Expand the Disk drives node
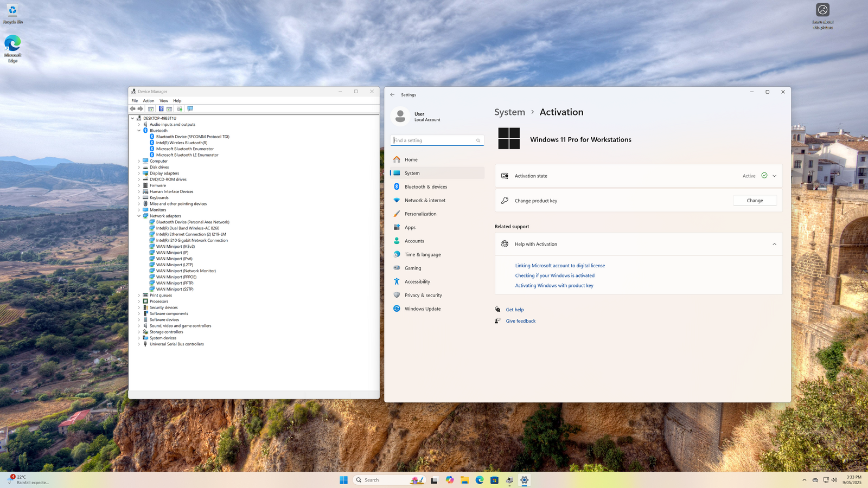 click(x=139, y=167)
